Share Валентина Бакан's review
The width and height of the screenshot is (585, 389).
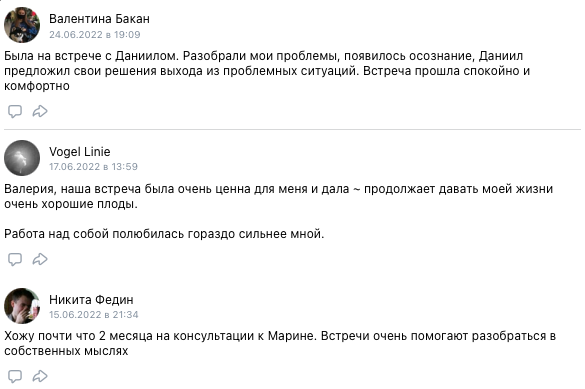pyautogui.click(x=40, y=111)
